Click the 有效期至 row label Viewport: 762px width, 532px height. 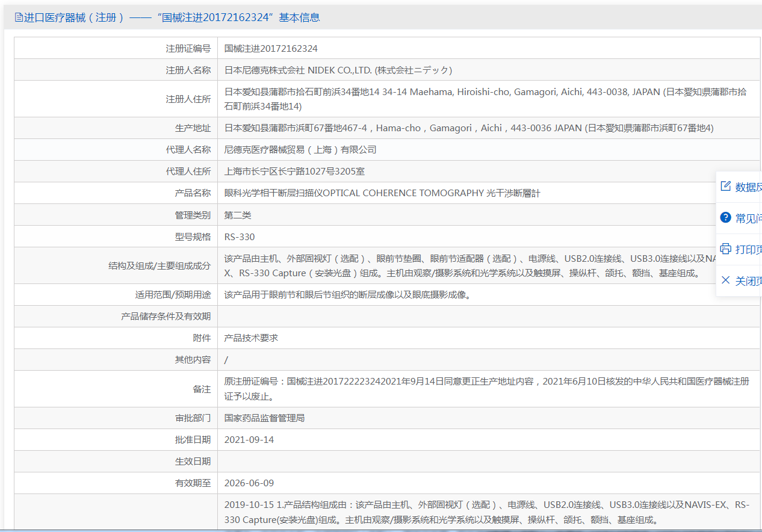point(193,483)
